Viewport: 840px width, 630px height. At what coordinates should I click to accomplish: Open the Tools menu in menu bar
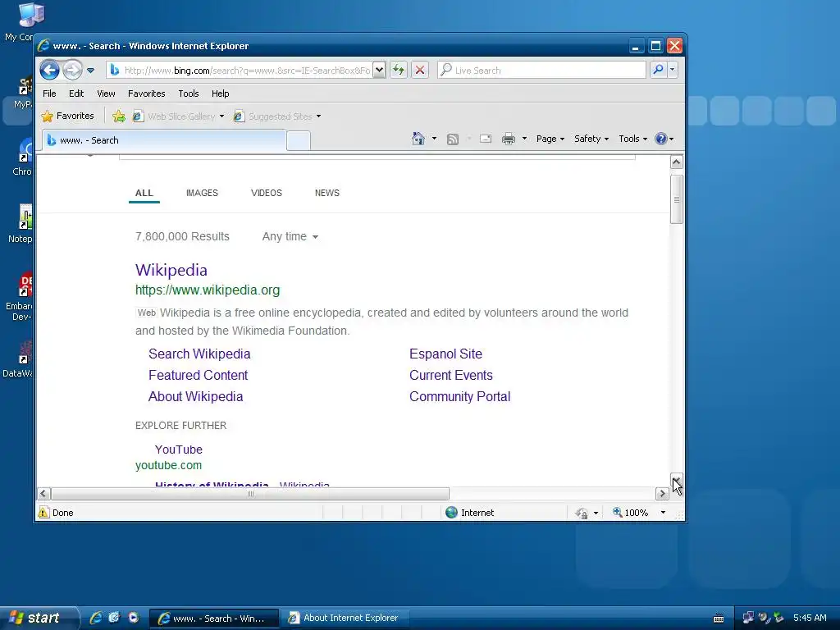[189, 94]
